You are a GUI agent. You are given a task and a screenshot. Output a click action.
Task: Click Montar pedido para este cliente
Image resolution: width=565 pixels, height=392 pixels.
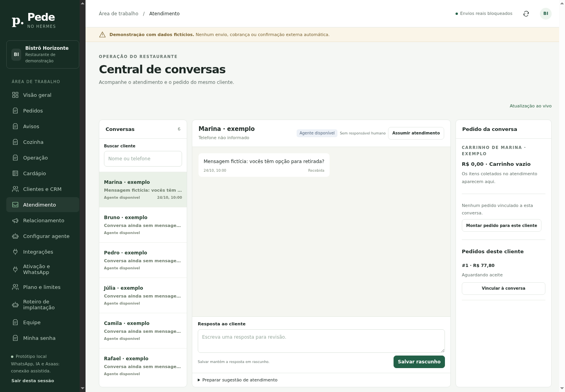point(501,225)
